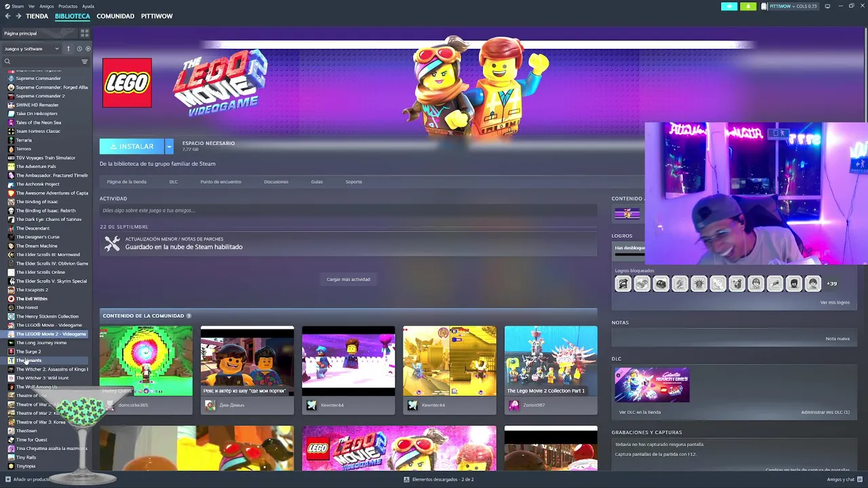The width and height of the screenshot is (868, 488).
Task: Click Ver mis logros link
Action: 835,302
